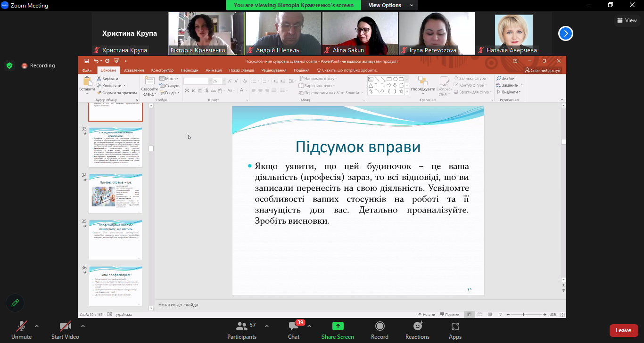Select slide 34 thumbnail Професіограма
The width and height of the screenshot is (644, 343).
point(116,193)
